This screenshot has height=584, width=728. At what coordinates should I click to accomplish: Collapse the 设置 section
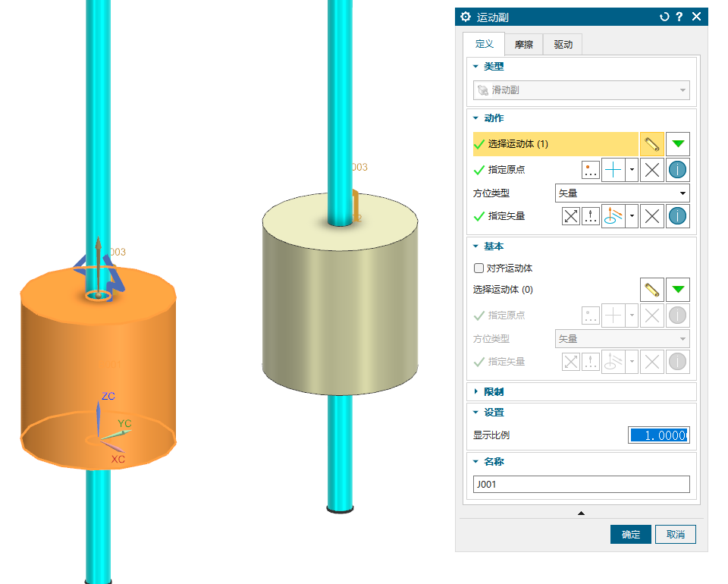coord(493,413)
